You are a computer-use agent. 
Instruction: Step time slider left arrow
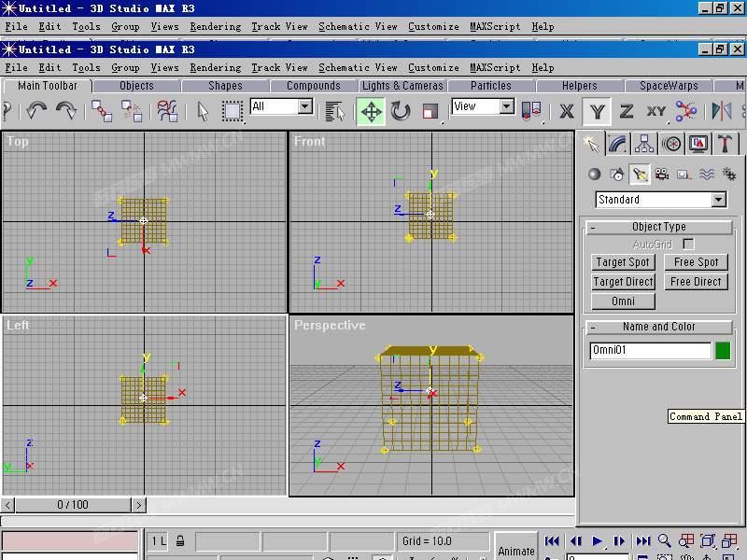(x=7, y=505)
